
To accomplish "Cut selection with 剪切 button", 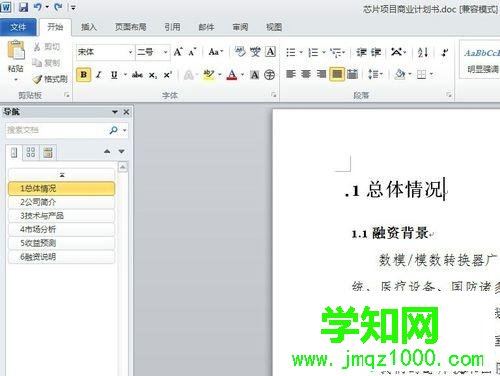I will pyautogui.click(x=47, y=47).
